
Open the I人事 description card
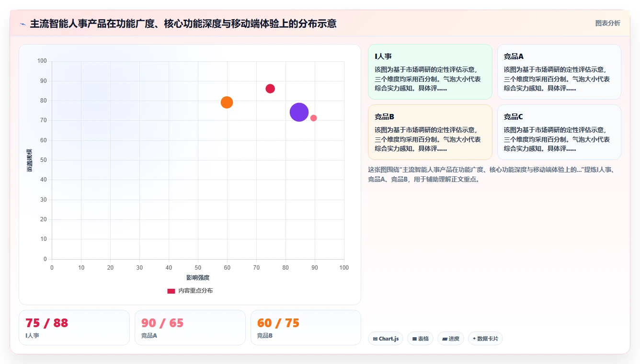pos(430,72)
